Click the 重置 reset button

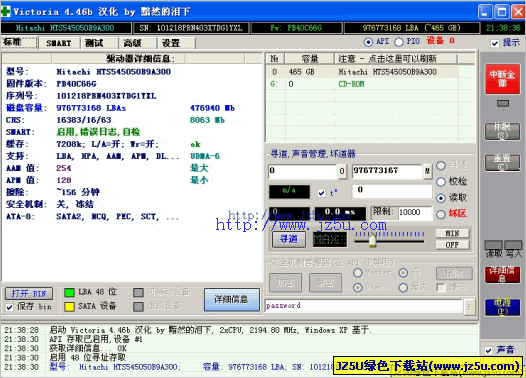coord(502,162)
